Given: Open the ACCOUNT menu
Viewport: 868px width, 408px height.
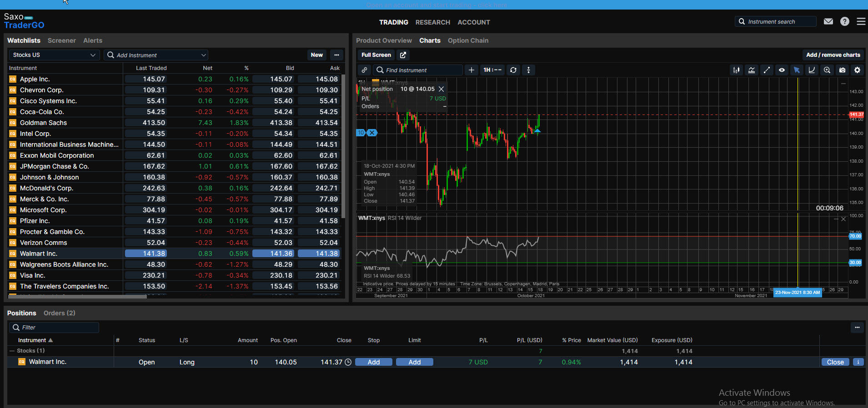Looking at the screenshot, I should tap(474, 22).
